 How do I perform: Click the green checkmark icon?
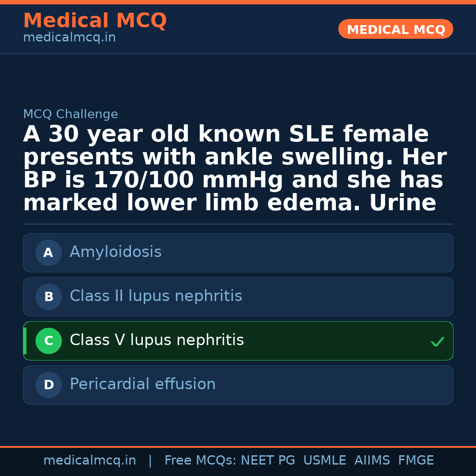coord(437,342)
